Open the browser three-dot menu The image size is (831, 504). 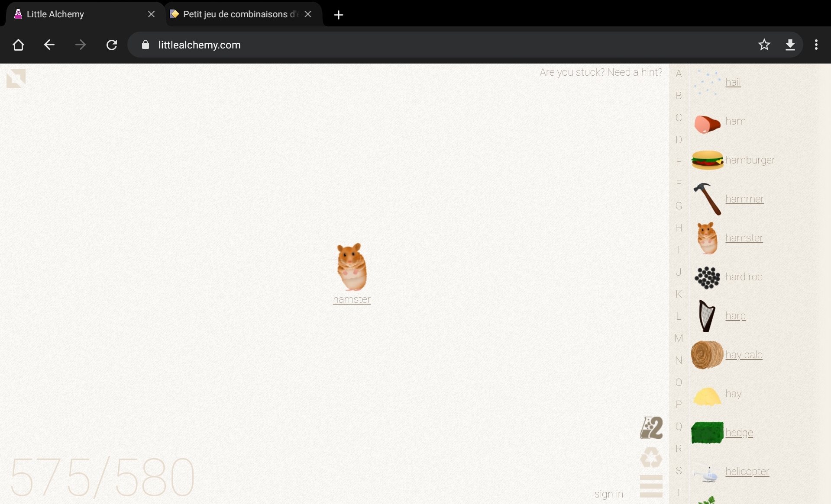(816, 45)
